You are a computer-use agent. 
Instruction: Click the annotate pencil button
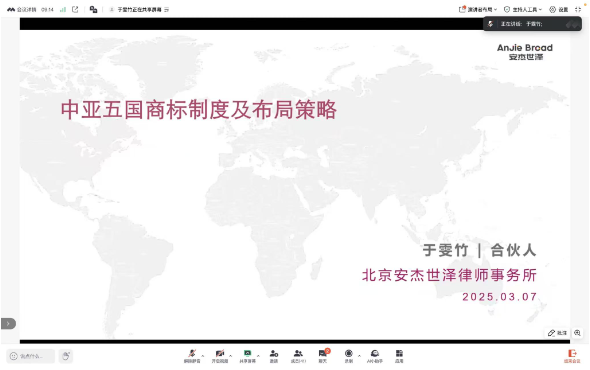click(557, 333)
